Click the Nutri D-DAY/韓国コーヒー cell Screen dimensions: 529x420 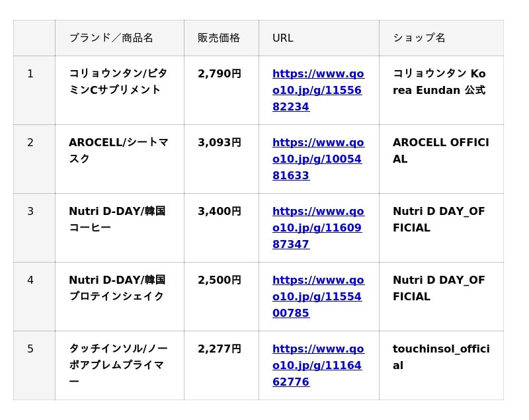[117, 220]
